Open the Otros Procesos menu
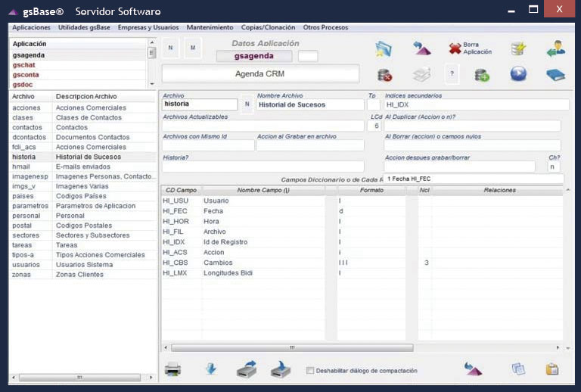 (x=325, y=27)
